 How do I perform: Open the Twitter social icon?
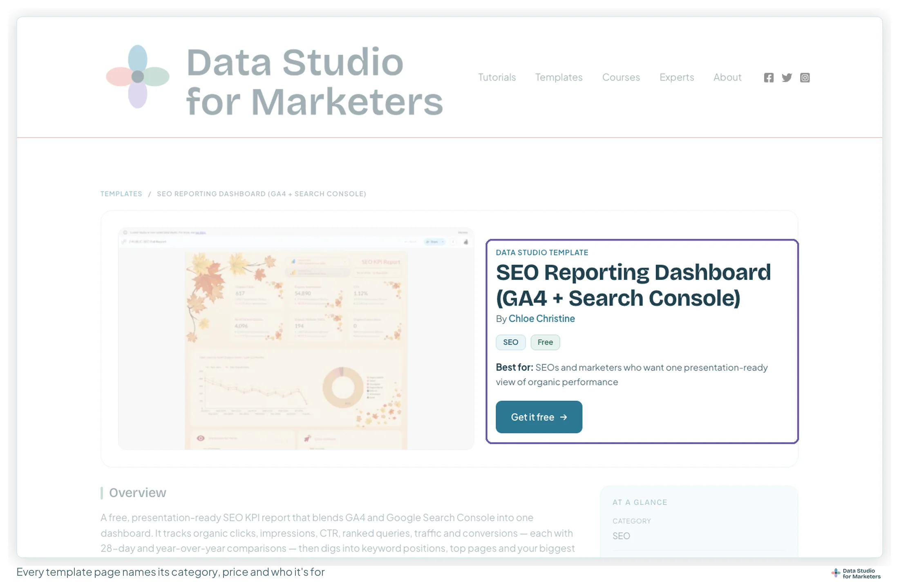pos(787,78)
